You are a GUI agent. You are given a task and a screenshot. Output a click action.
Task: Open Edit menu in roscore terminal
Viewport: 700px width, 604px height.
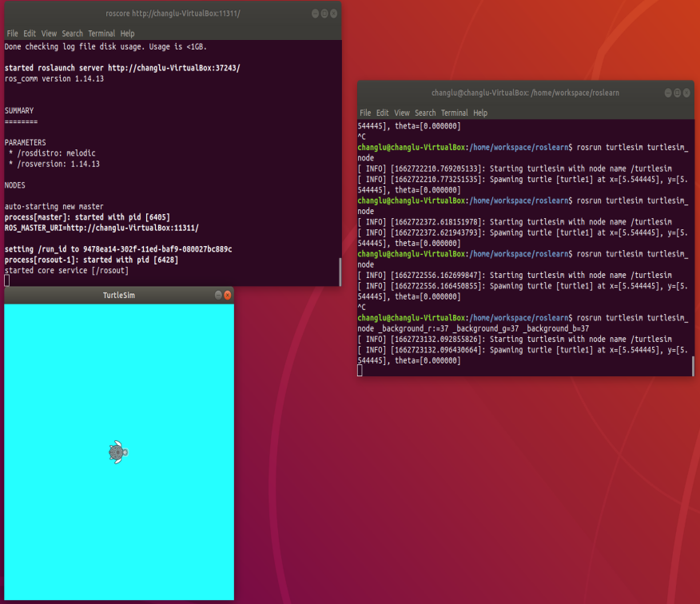point(30,34)
